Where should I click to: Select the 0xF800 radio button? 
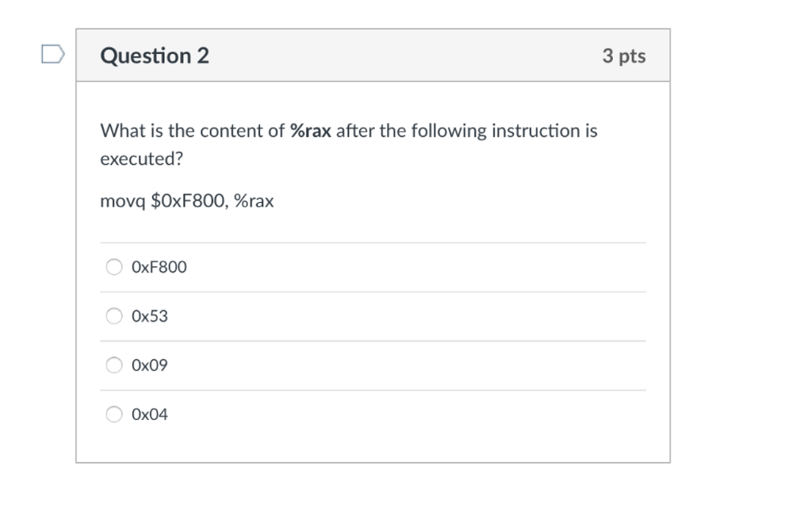(115, 267)
